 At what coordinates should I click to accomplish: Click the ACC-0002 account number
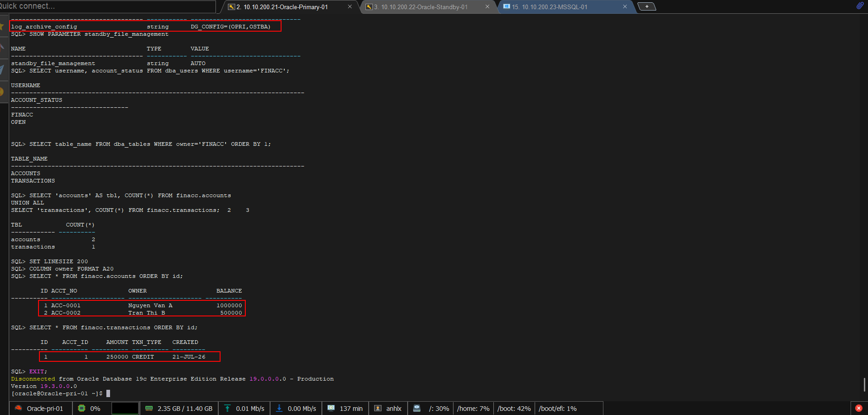click(x=66, y=313)
